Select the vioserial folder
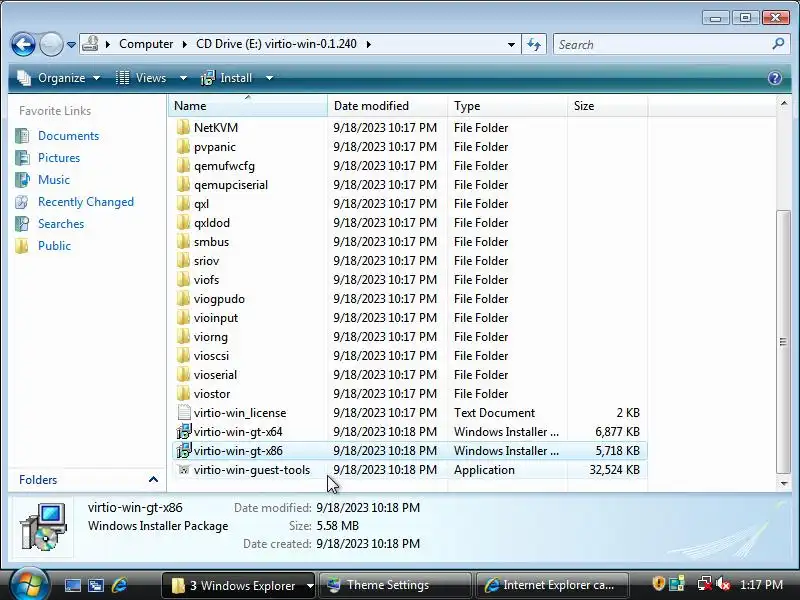Viewport: 800px width, 600px height. click(215, 374)
